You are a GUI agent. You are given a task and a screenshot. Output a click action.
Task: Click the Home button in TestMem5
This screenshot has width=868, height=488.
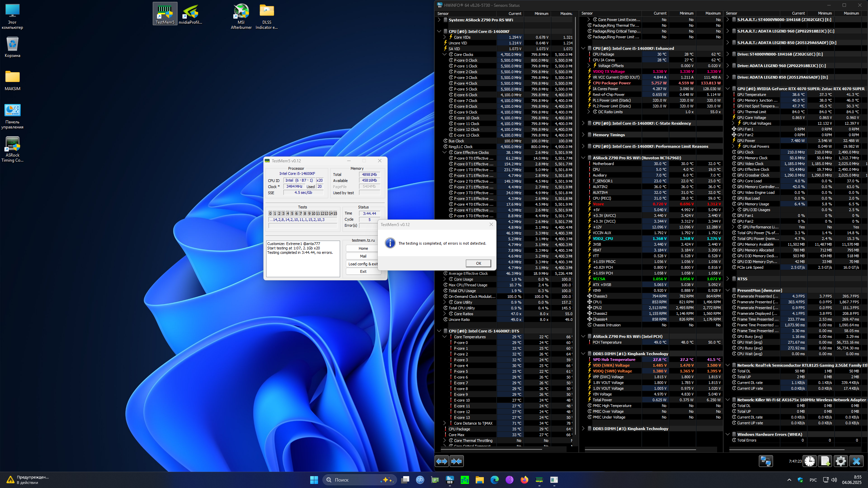pos(363,248)
